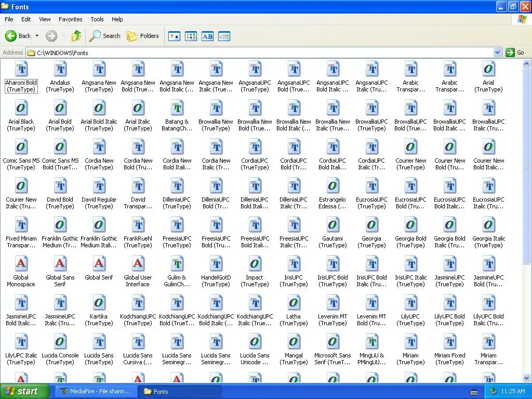Select the Comic Sans MS Bold icon
Screen dimensions: 532x399
tap(60, 147)
